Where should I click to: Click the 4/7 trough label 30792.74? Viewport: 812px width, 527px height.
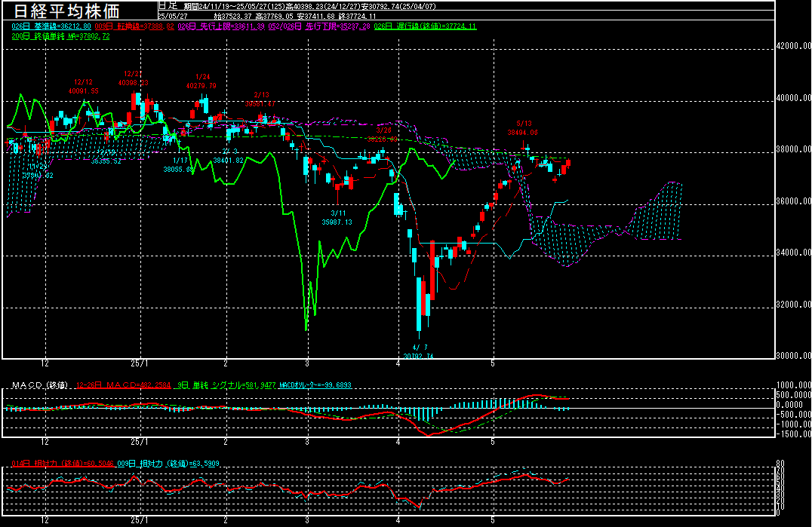[x=419, y=351]
